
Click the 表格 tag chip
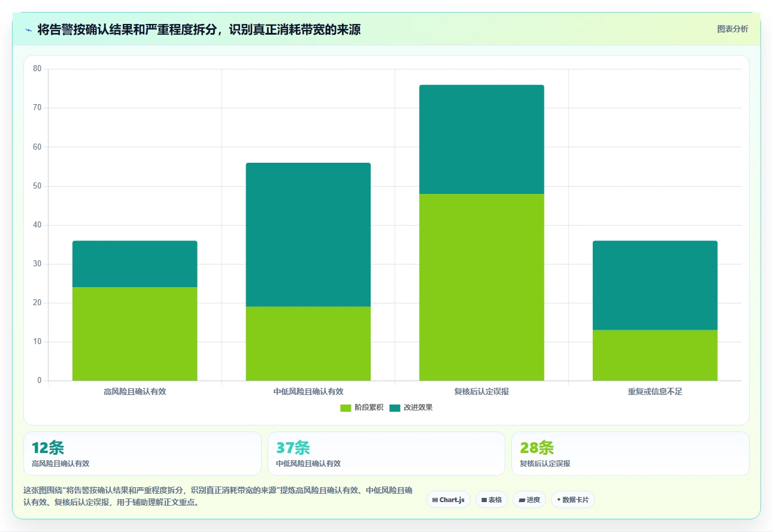[x=492, y=500]
